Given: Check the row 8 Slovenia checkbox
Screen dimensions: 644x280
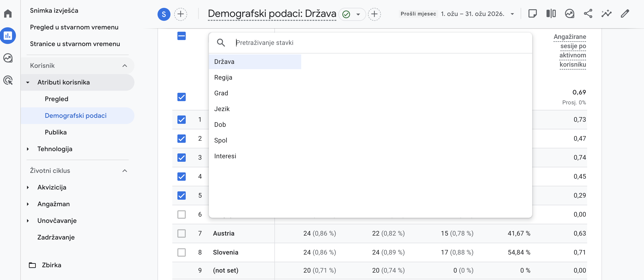Looking at the screenshot, I should pos(182,252).
